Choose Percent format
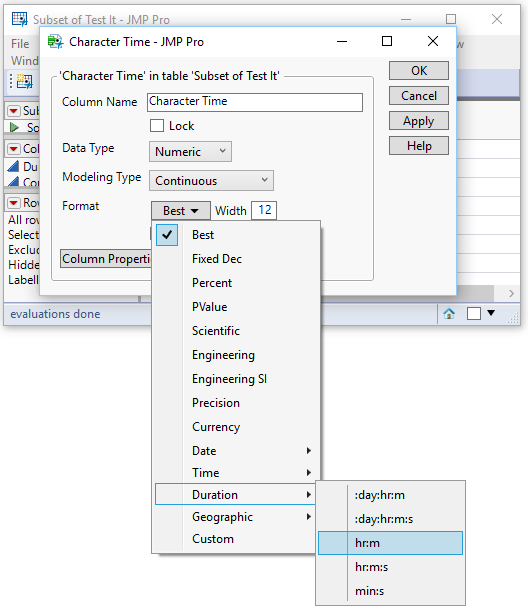The height and width of the screenshot is (613, 528). [236, 283]
